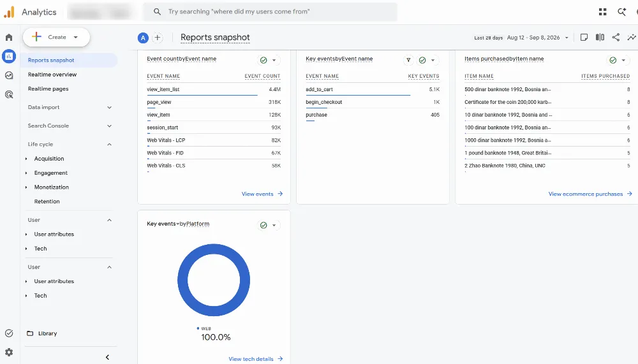The width and height of the screenshot is (638, 364).
Task: Click the Library folder icon
Action: 30,333
